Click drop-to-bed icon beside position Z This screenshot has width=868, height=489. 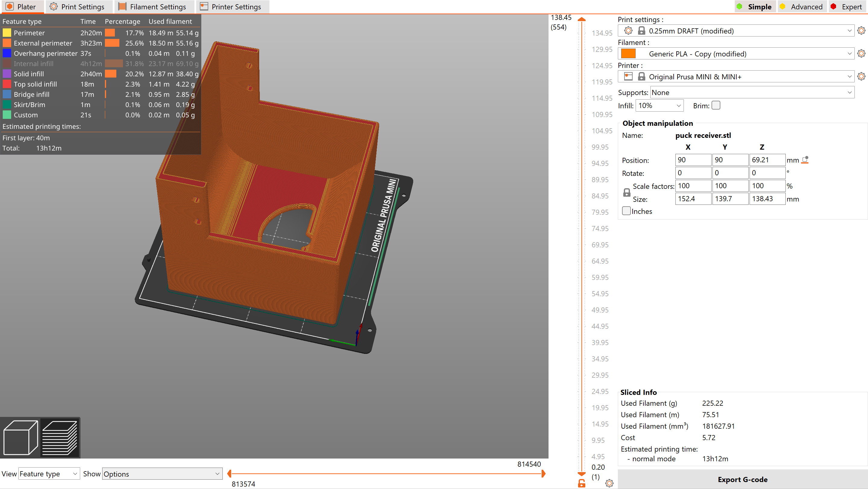(805, 160)
